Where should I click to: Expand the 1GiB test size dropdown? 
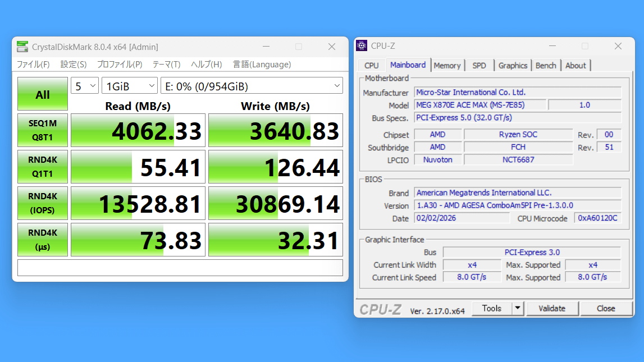pyautogui.click(x=130, y=86)
